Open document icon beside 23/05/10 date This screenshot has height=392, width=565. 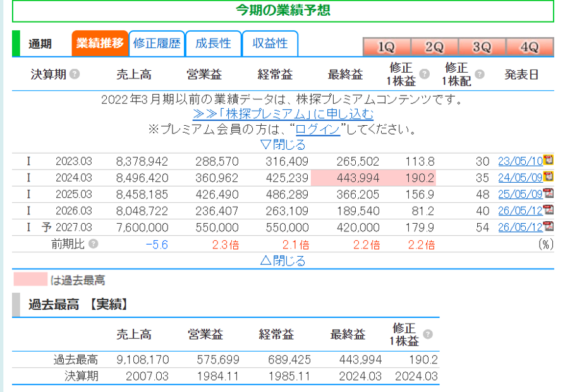click(x=548, y=160)
